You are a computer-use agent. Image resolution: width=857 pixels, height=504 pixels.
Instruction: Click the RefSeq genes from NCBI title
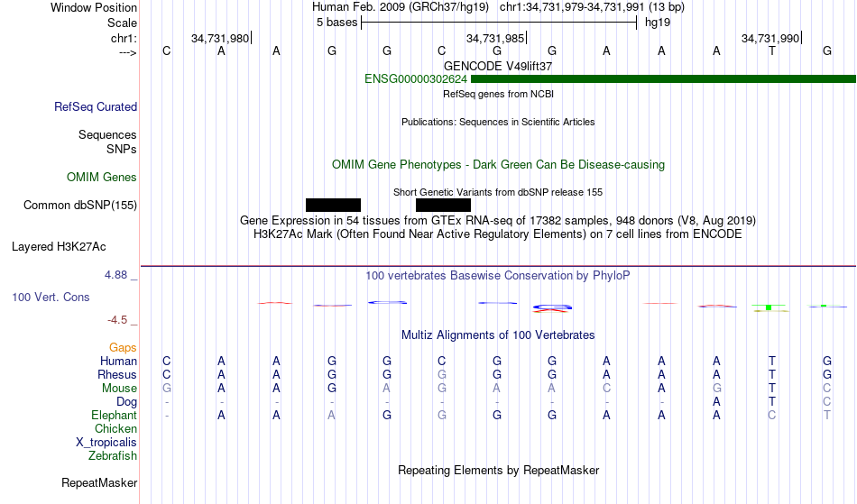pyautogui.click(x=498, y=94)
